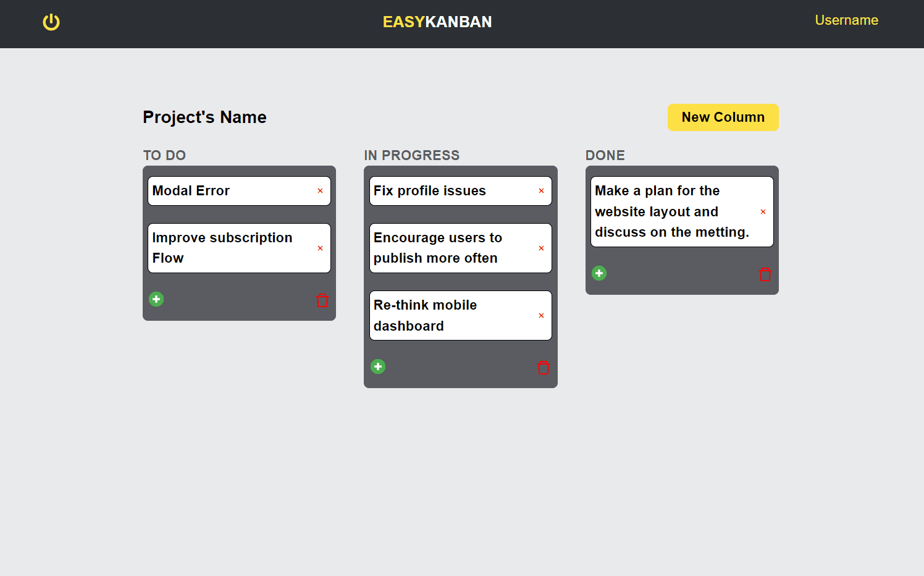The width and height of the screenshot is (924, 576).
Task: Remove Encourage users to publish card
Action: pos(541,248)
